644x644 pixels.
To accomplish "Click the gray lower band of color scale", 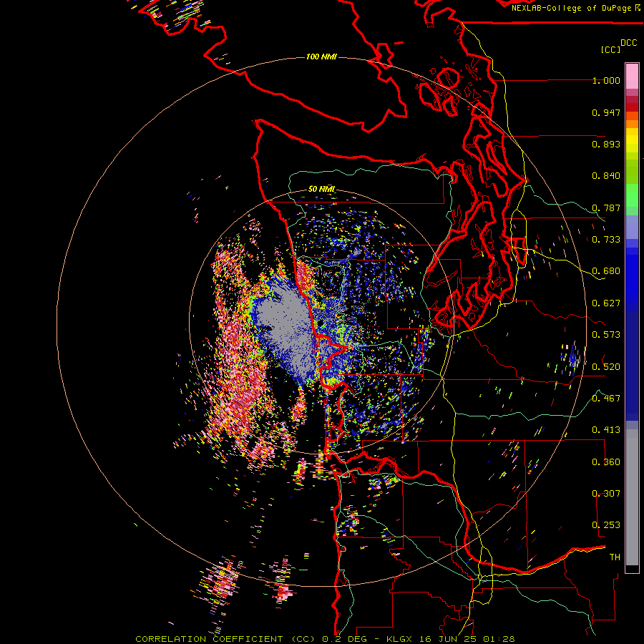I will coord(632,497).
